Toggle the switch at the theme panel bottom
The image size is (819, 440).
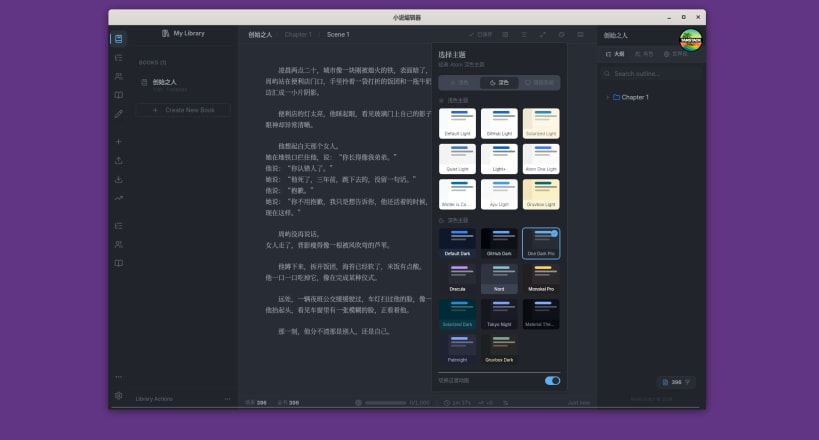point(552,380)
